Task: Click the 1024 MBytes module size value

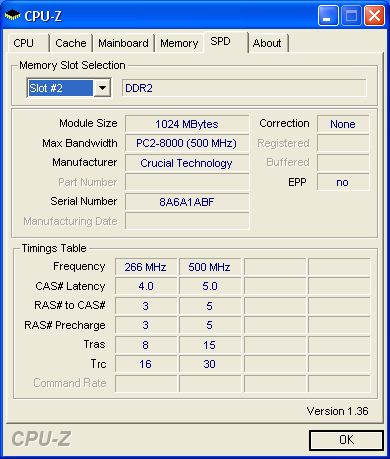Action: pyautogui.click(x=187, y=124)
